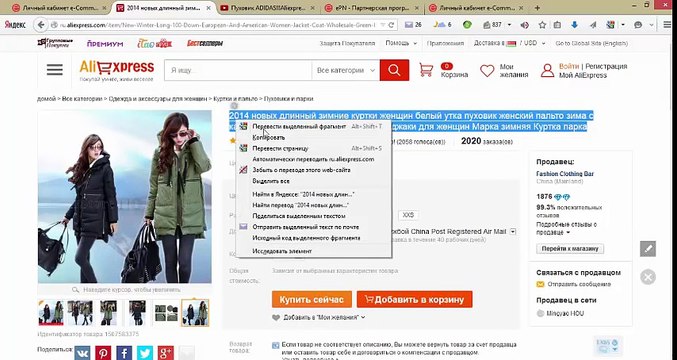Choose Копировать in context menu
The width and height of the screenshot is (677, 360).
click(314, 137)
